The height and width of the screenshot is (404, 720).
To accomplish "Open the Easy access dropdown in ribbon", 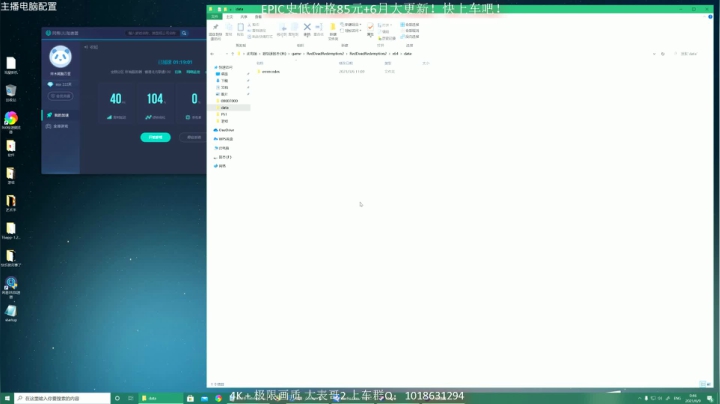I will pos(351,31).
